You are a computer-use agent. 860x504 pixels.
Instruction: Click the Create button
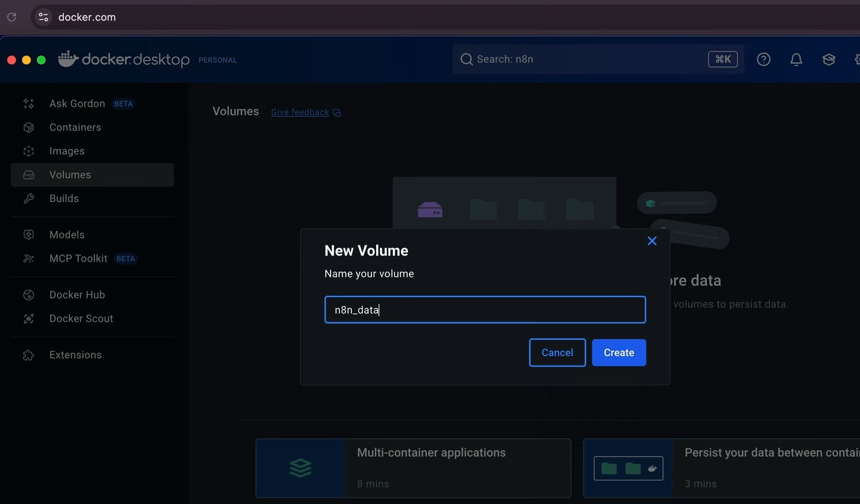(x=619, y=353)
